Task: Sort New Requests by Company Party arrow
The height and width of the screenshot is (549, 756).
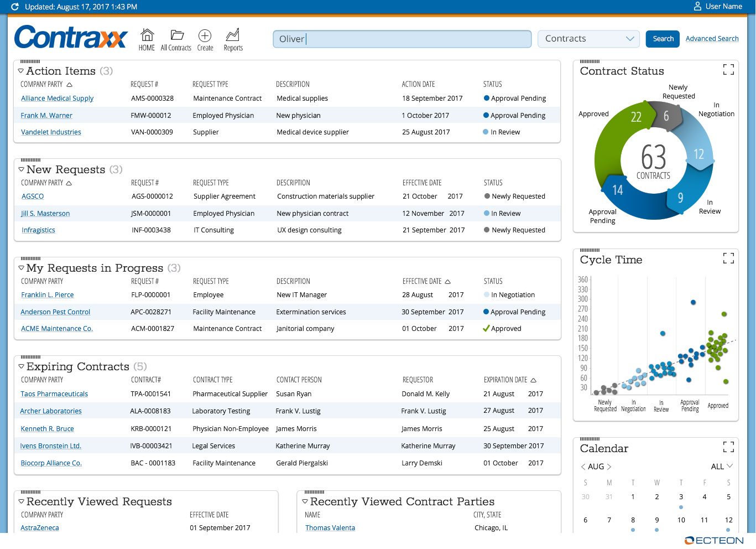Action: tap(69, 183)
